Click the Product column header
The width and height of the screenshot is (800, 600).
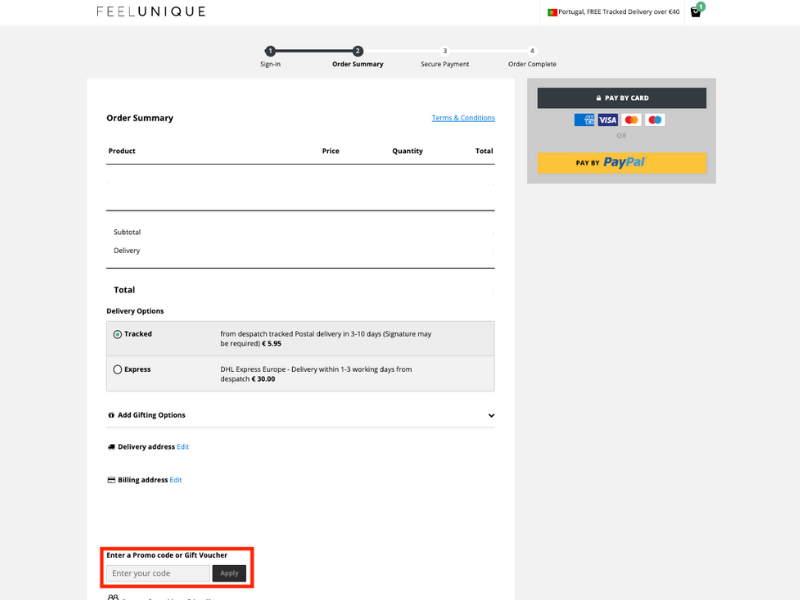pyautogui.click(x=122, y=151)
